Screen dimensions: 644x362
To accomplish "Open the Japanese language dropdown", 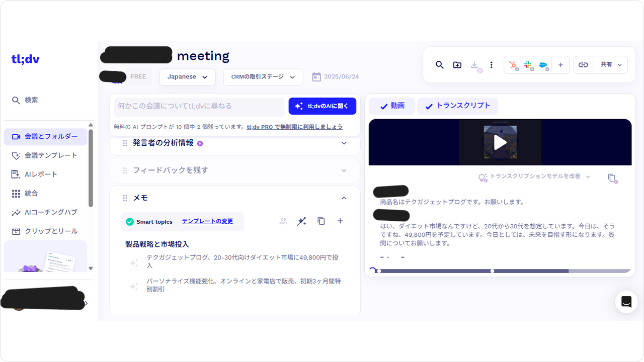I will [187, 77].
